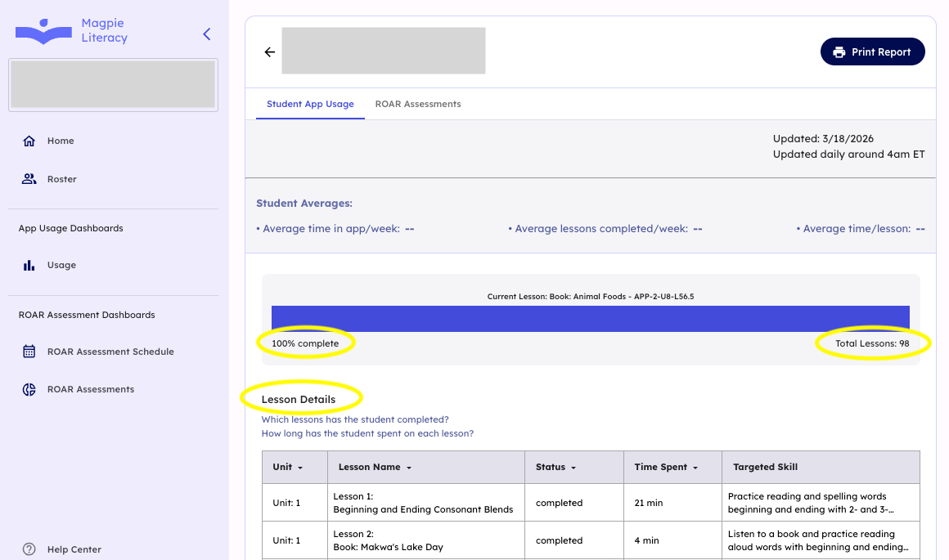The height and width of the screenshot is (560, 949).
Task: Go back using the left arrow
Action: point(269,52)
